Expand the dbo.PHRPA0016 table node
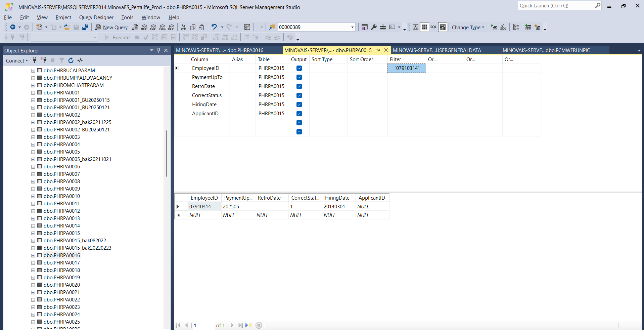The width and height of the screenshot is (644, 330). (x=33, y=255)
